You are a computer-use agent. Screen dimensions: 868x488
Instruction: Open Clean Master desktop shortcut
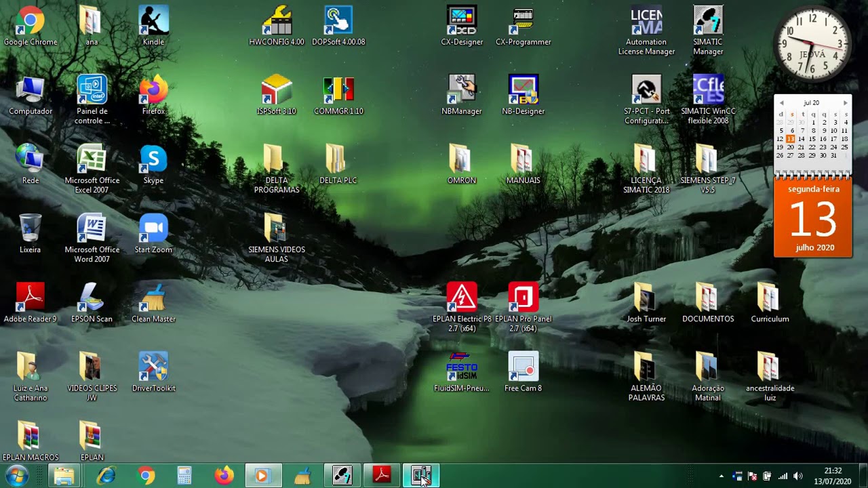[x=153, y=302]
